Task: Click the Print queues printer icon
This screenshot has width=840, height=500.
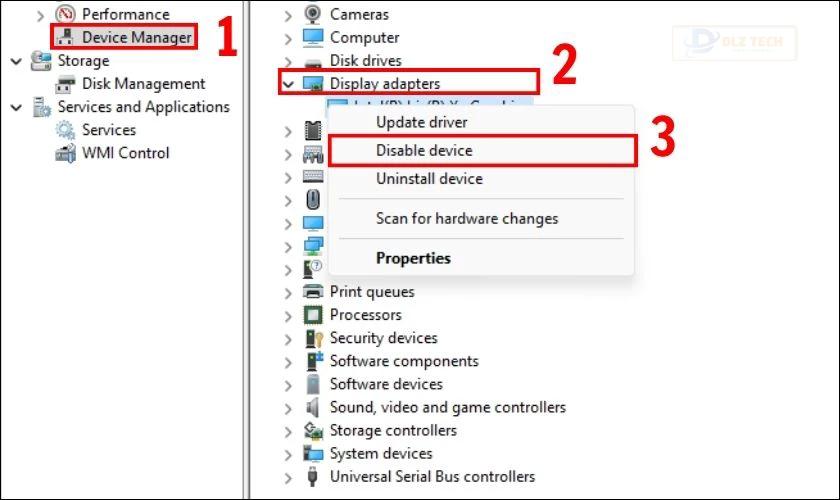Action: (313, 292)
